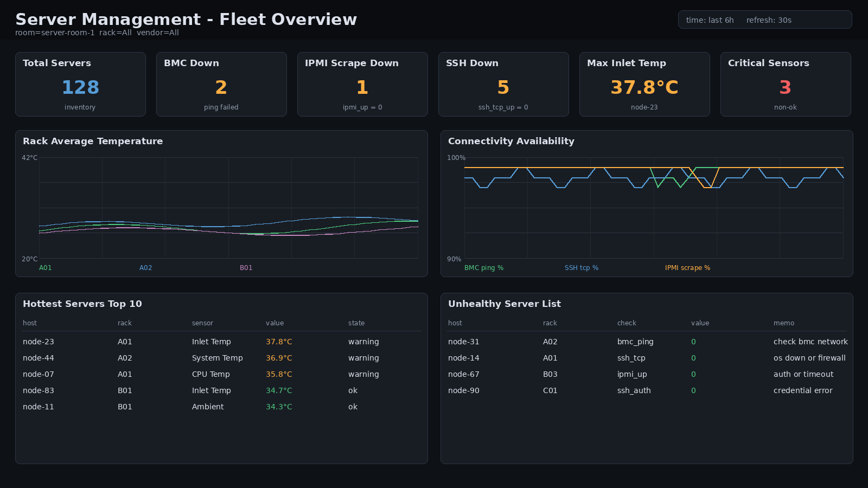
Task: Click rack C01 in Unhealthy Server List
Action: pos(550,390)
